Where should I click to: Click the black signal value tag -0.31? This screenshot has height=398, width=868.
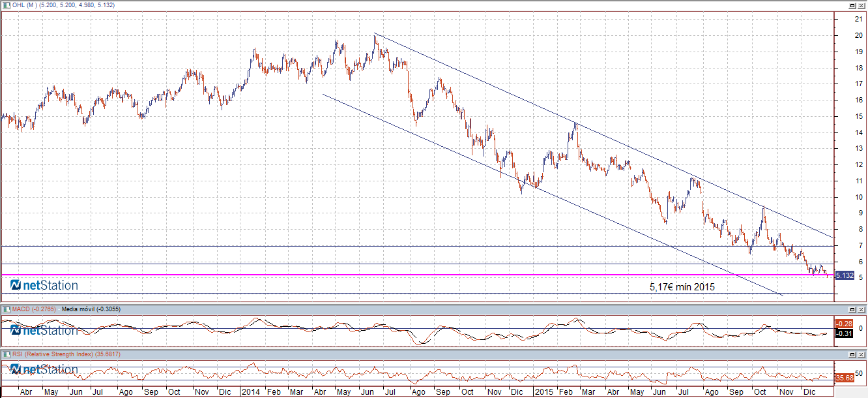[x=844, y=333]
